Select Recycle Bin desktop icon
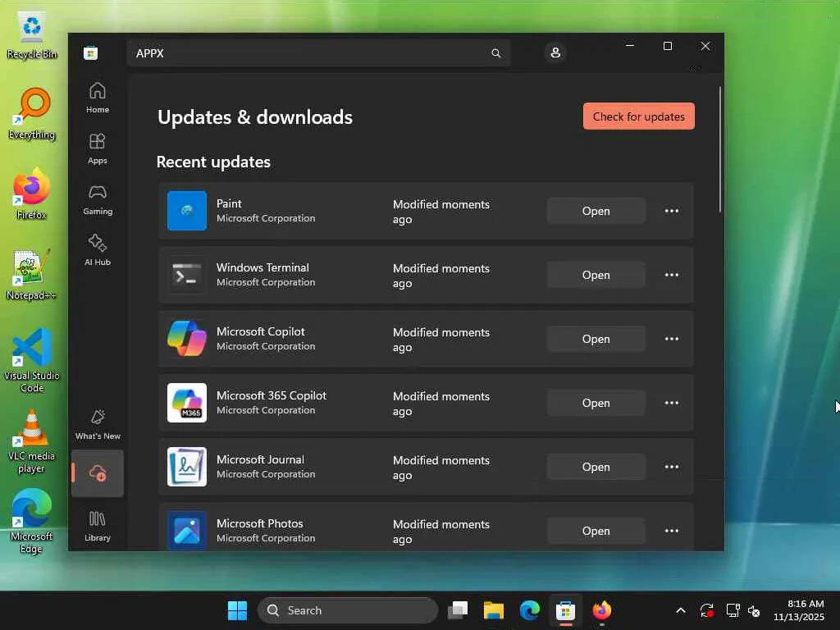 [x=32, y=35]
